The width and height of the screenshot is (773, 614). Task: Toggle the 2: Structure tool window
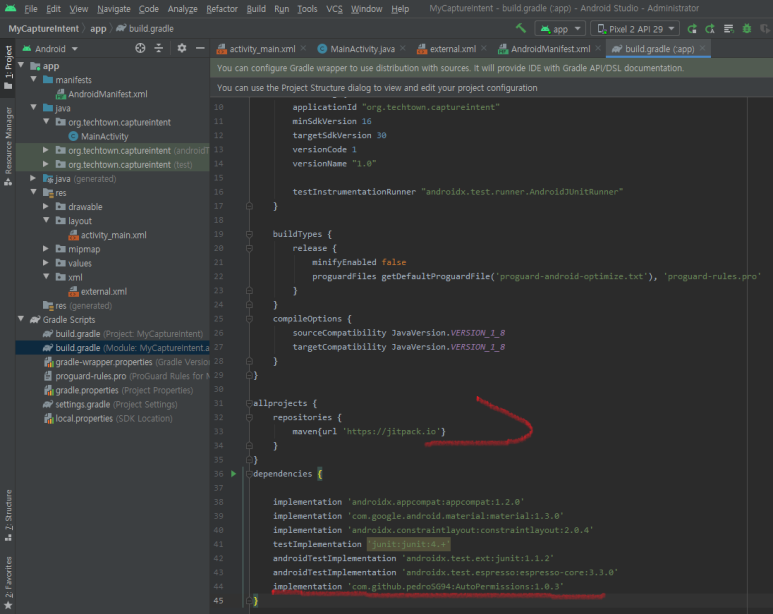click(8, 515)
